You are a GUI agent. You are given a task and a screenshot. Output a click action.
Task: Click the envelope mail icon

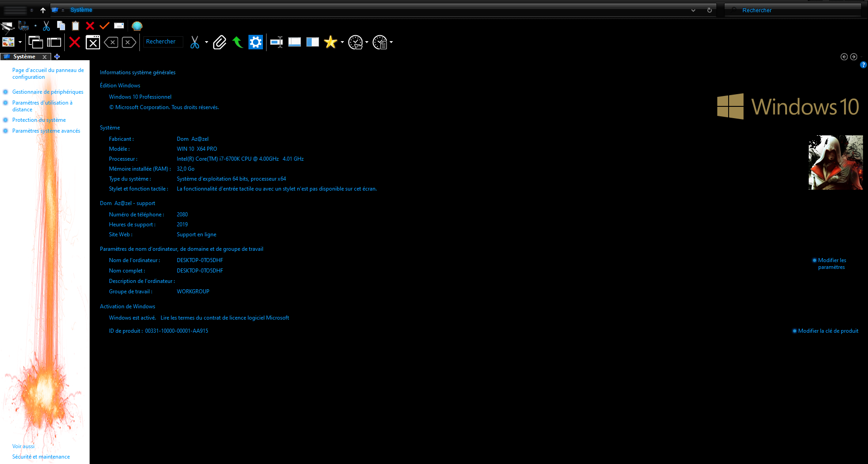119,26
